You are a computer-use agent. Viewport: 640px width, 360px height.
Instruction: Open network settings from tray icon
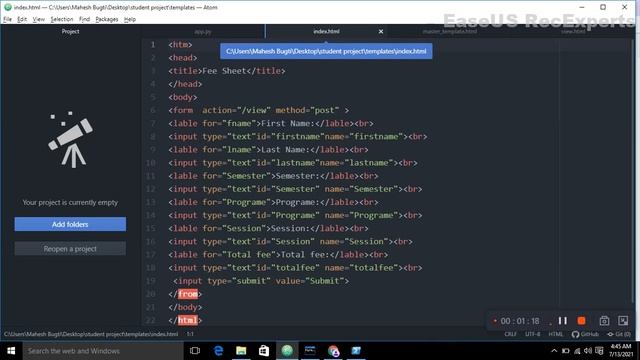[x=577, y=351]
